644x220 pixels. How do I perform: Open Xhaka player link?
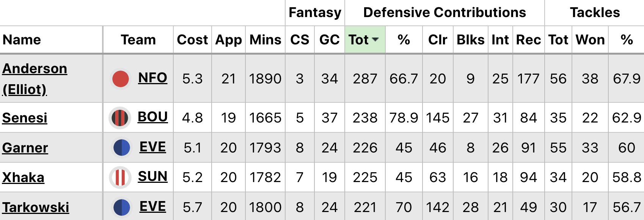[23, 178]
